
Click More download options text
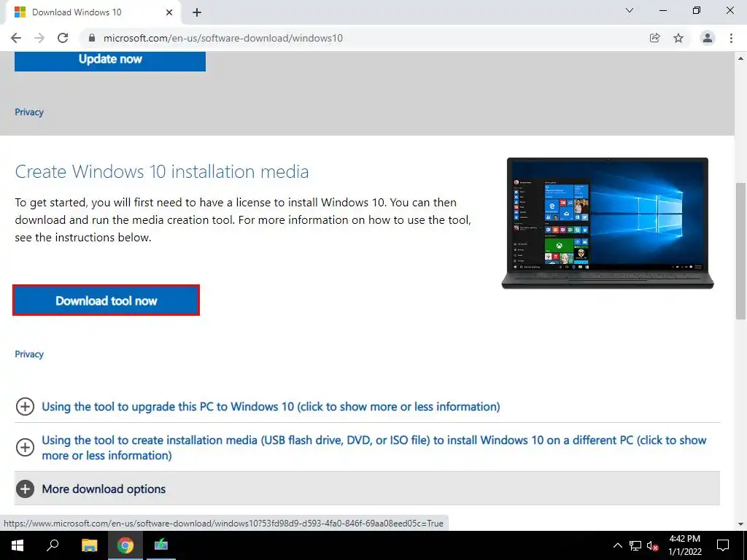(104, 489)
